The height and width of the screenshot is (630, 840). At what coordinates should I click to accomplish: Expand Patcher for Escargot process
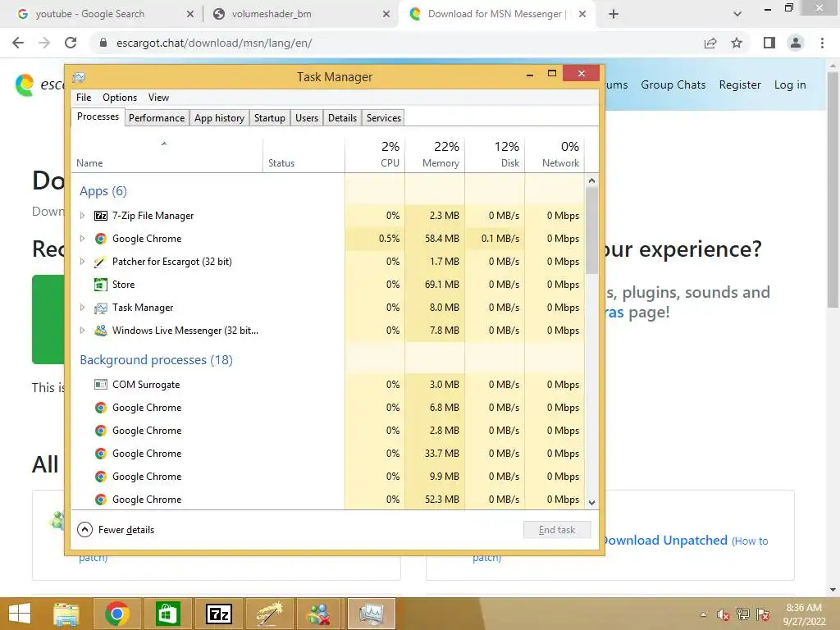click(x=82, y=262)
